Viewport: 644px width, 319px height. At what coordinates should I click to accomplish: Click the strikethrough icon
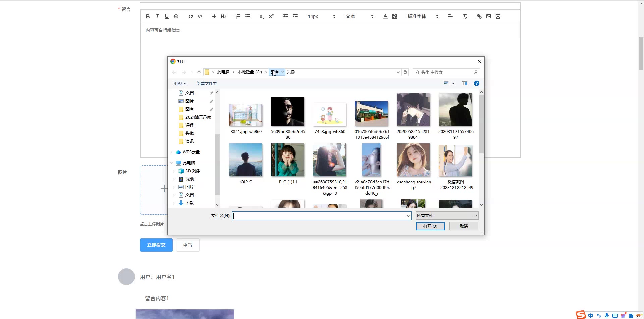[x=176, y=16]
